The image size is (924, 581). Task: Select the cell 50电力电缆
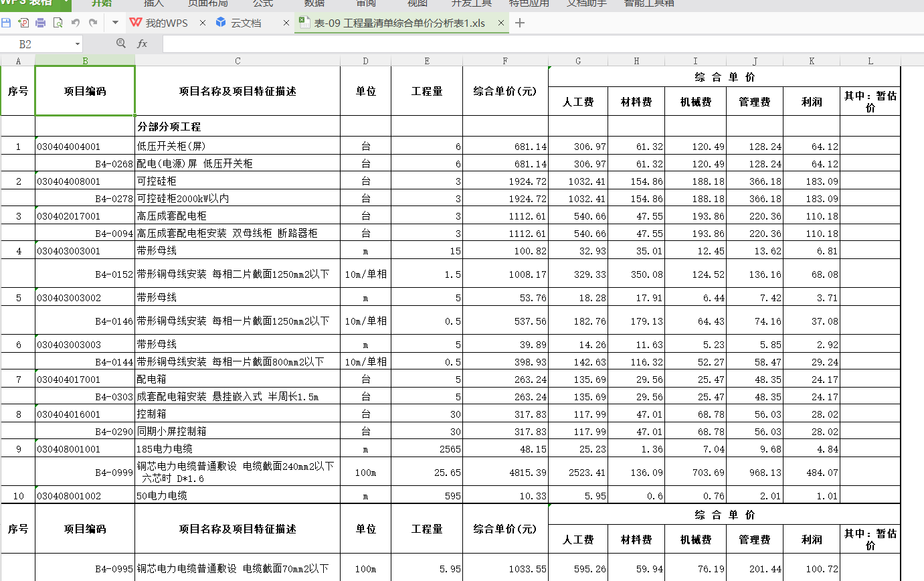point(238,496)
